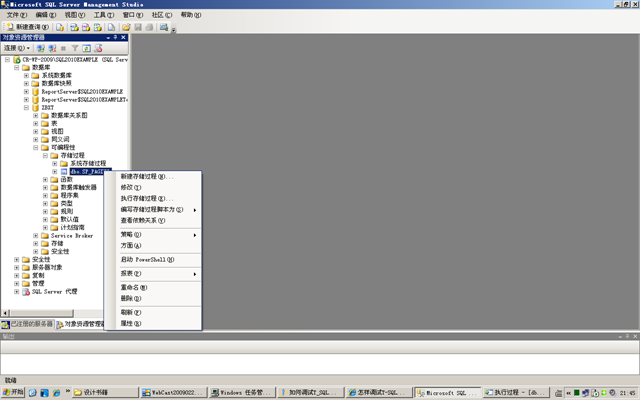
Task: Collapse the 可编程性 folder
Action: pyautogui.click(x=36, y=148)
